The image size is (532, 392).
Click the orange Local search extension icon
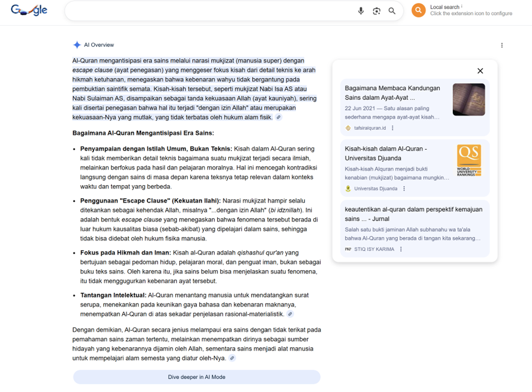pos(419,10)
